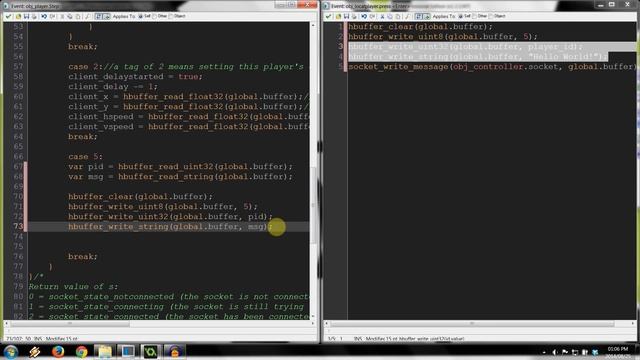This screenshot has height=360, width=640.
Task: Click the redo icon in obj_localplayer window
Action: coord(372,16)
